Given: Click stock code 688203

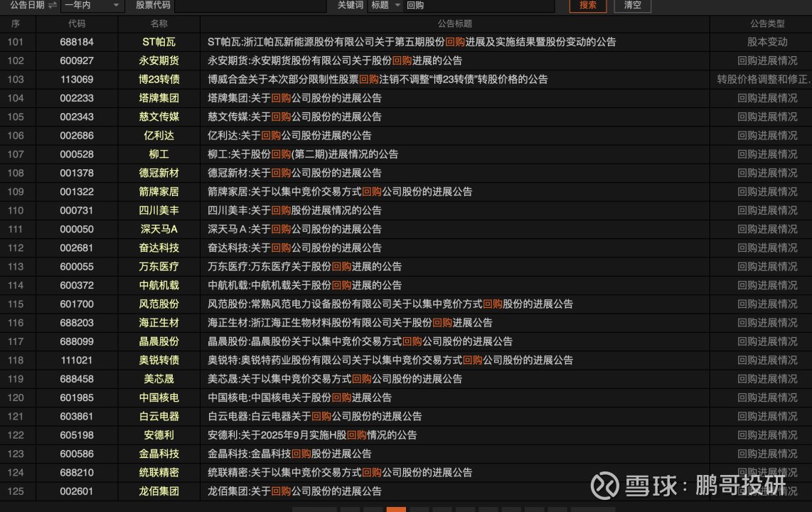Looking at the screenshot, I should [77, 323].
